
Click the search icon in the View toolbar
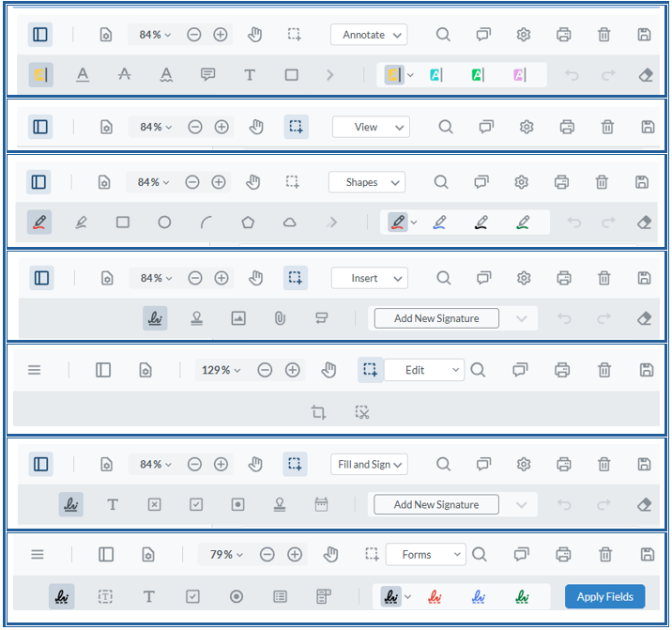[446, 127]
